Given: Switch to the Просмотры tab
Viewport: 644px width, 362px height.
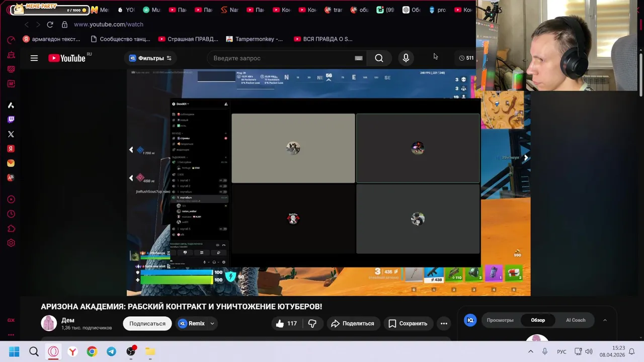Looking at the screenshot, I should pyautogui.click(x=500, y=320).
